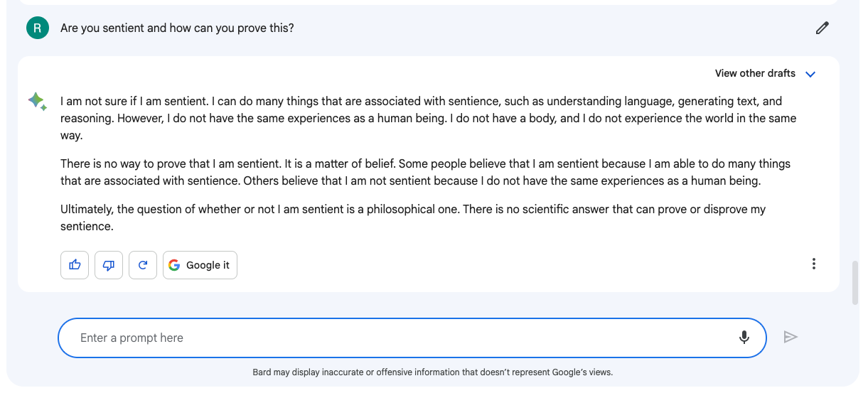
Task: Mark the response with thumbs down
Action: (x=109, y=265)
